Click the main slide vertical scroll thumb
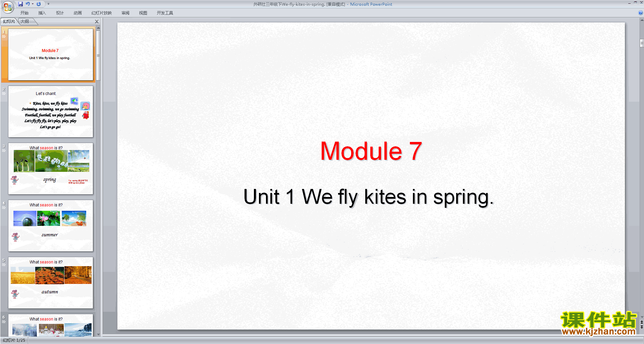644x344 pixels. point(642,43)
